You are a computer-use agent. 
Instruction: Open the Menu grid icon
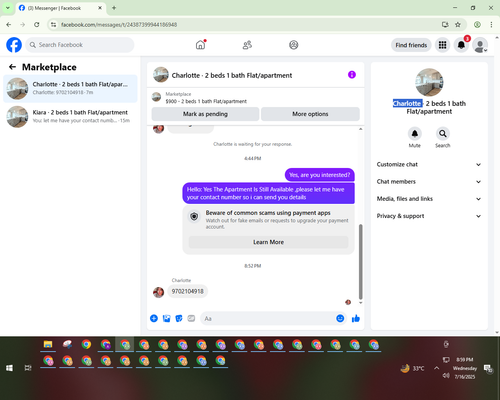pos(442,45)
